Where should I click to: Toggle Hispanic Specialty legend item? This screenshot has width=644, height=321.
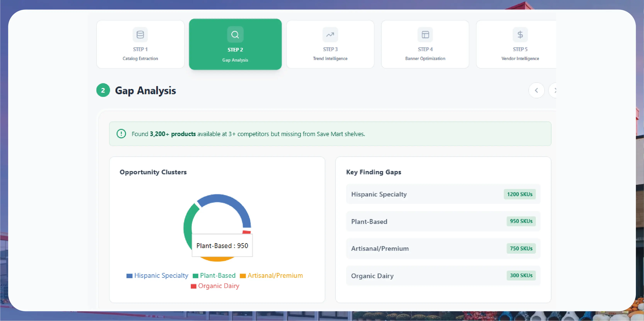click(158, 275)
